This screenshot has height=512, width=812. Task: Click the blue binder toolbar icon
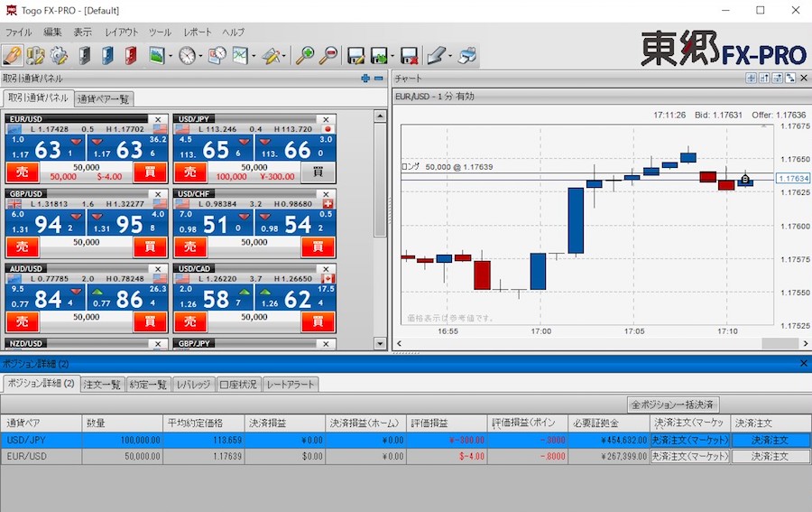click(x=107, y=55)
